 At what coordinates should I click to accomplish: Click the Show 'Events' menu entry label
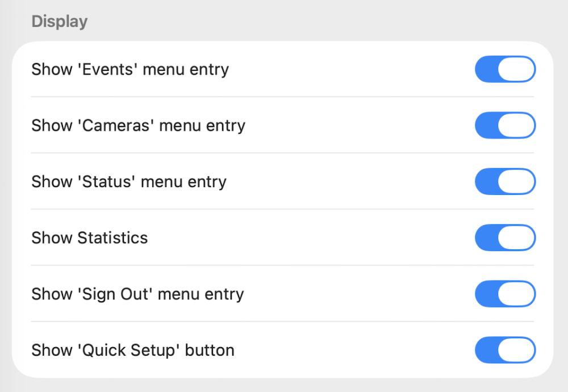tap(130, 69)
